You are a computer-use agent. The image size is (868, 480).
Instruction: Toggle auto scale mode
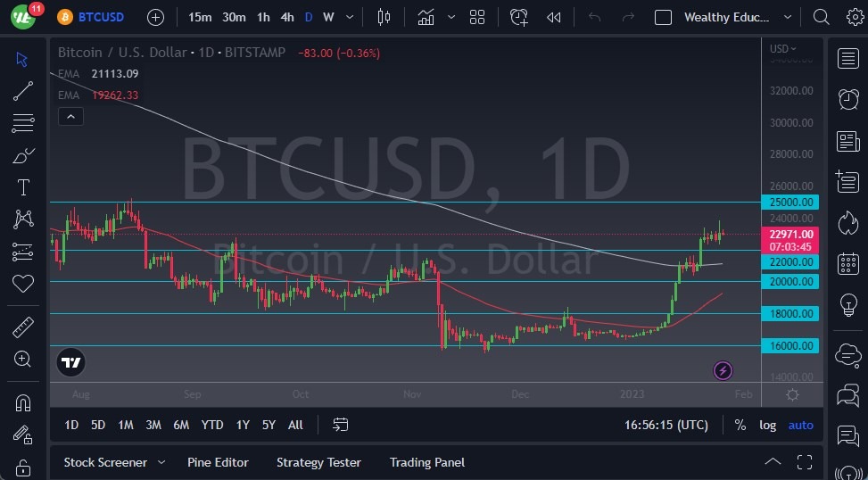pos(800,426)
